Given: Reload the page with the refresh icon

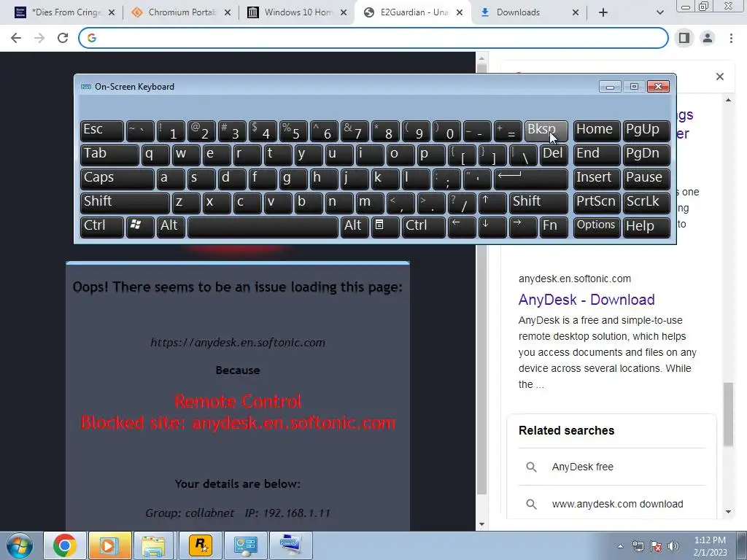Looking at the screenshot, I should [63, 38].
